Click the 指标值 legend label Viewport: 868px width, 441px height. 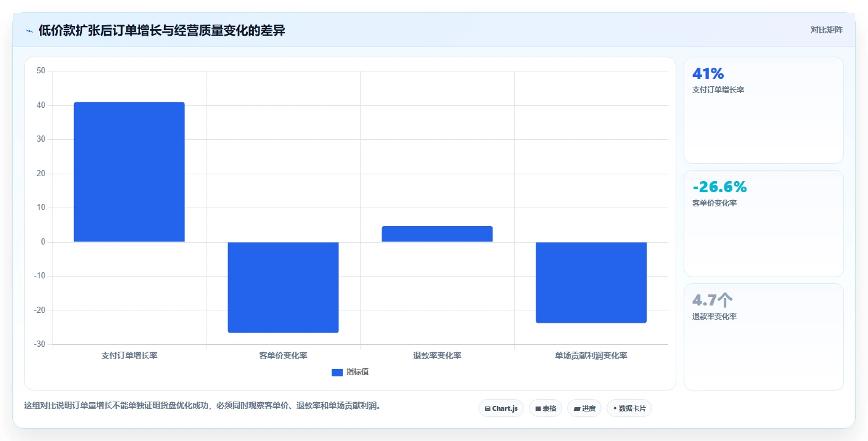tap(358, 372)
